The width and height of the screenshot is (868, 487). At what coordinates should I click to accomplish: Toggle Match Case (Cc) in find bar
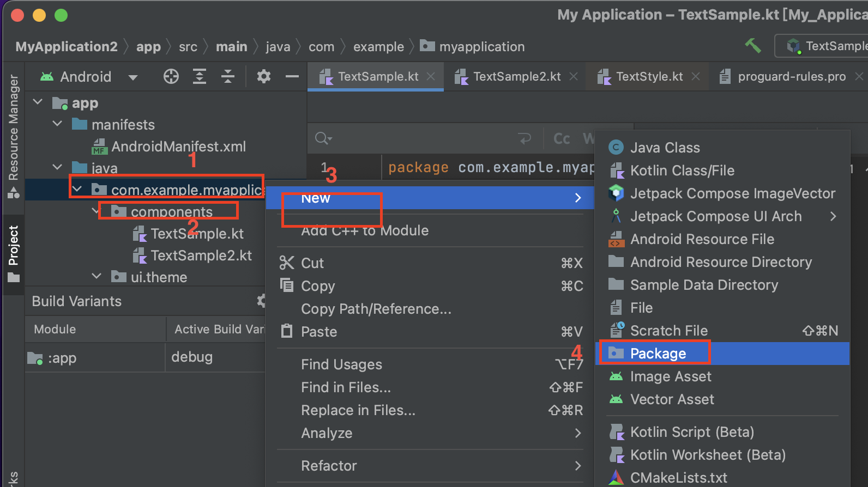coord(562,139)
